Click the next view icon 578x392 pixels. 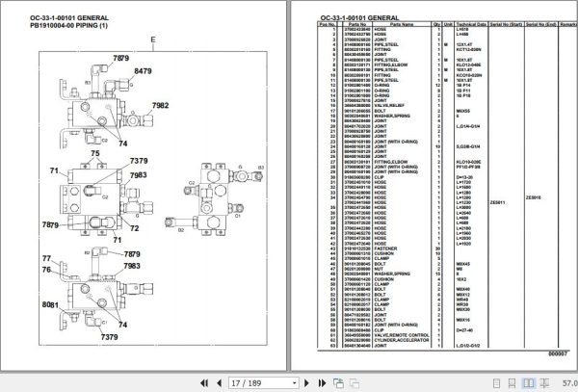click(x=355, y=383)
